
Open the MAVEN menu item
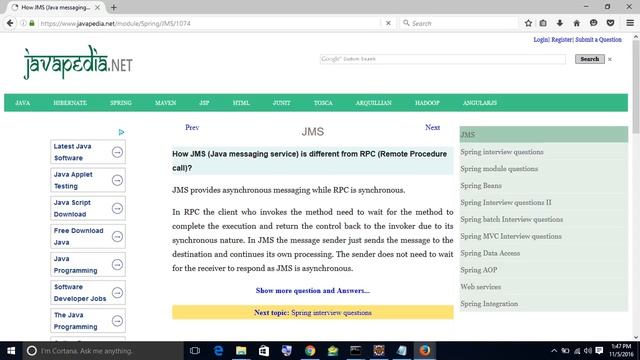[x=165, y=103]
